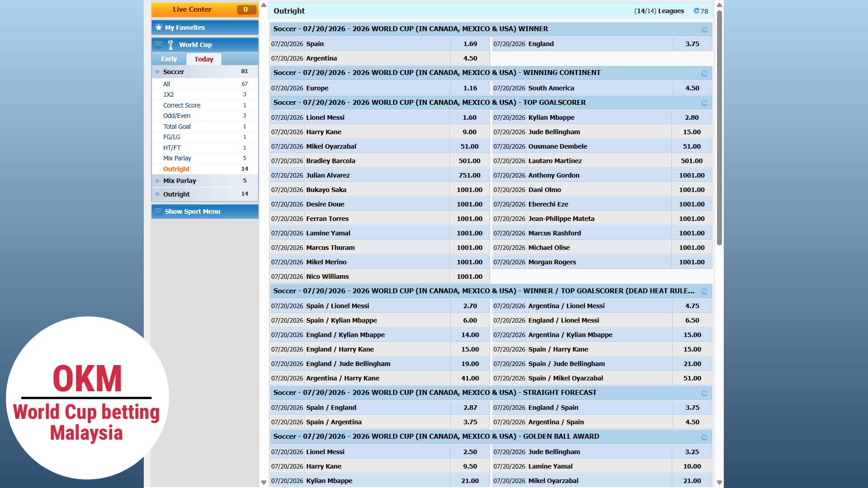Click the main vertical scrollbar thumb
Image resolution: width=868 pixels, height=488 pixels.
pyautogui.click(x=719, y=127)
